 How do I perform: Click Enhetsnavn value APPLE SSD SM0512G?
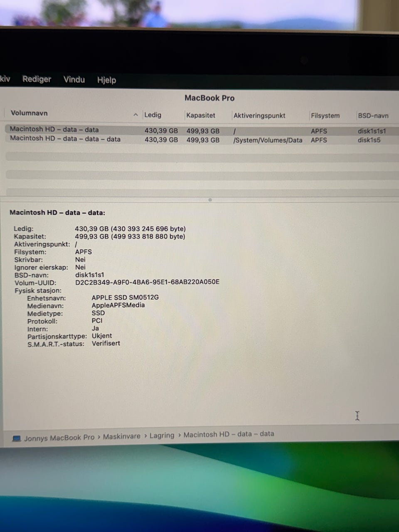pos(125,298)
